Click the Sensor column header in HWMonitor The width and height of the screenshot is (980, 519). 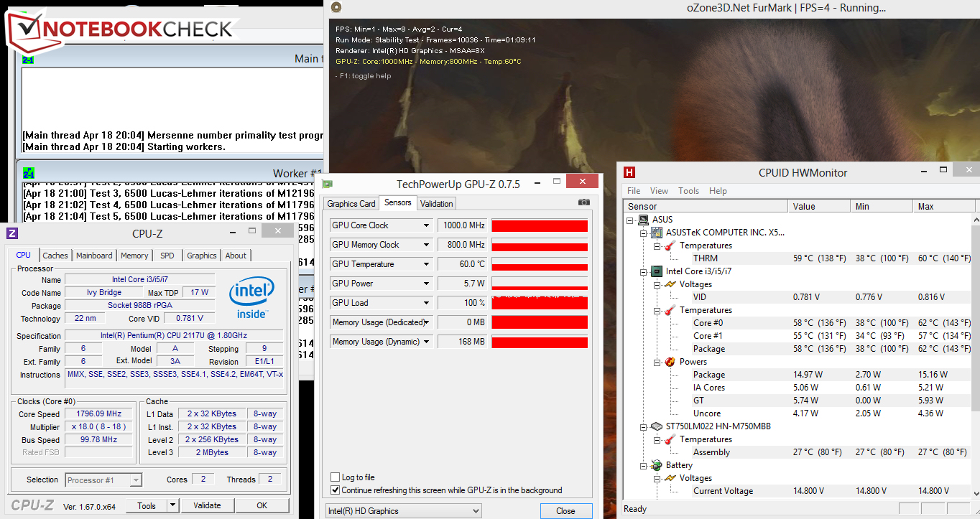pos(706,207)
